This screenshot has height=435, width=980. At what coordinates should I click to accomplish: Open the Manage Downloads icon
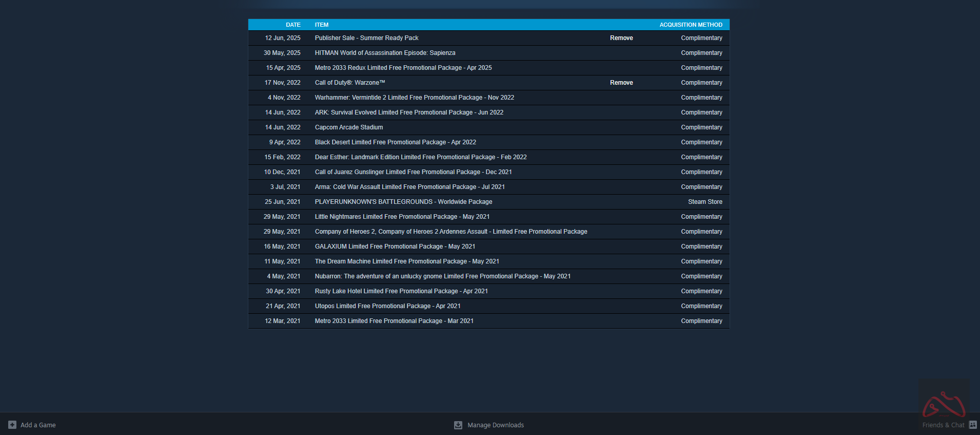[x=458, y=425]
